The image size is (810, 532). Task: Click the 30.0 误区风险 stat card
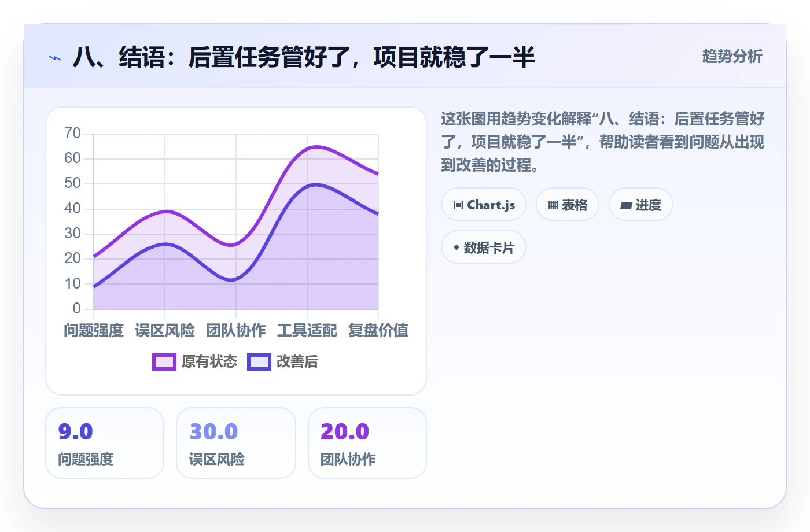pyautogui.click(x=236, y=443)
